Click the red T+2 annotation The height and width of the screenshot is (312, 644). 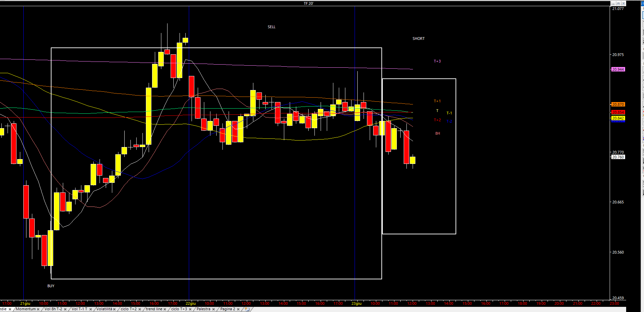[x=437, y=120]
